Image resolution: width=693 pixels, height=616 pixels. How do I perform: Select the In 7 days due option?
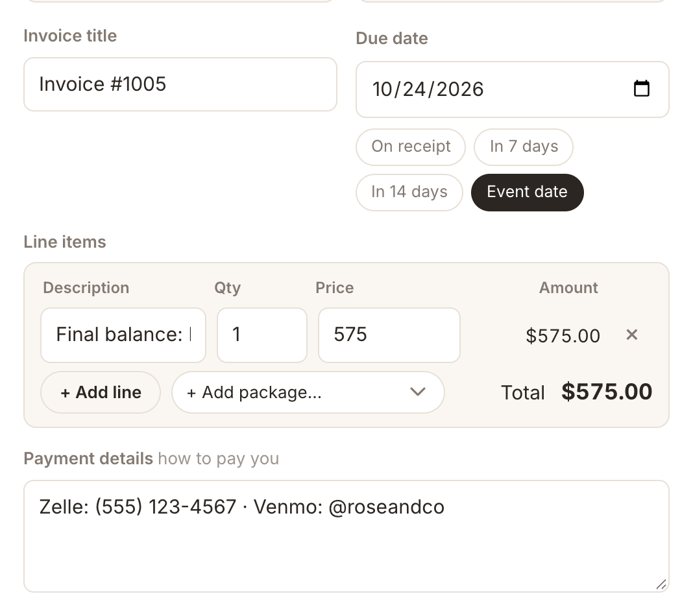point(523,147)
